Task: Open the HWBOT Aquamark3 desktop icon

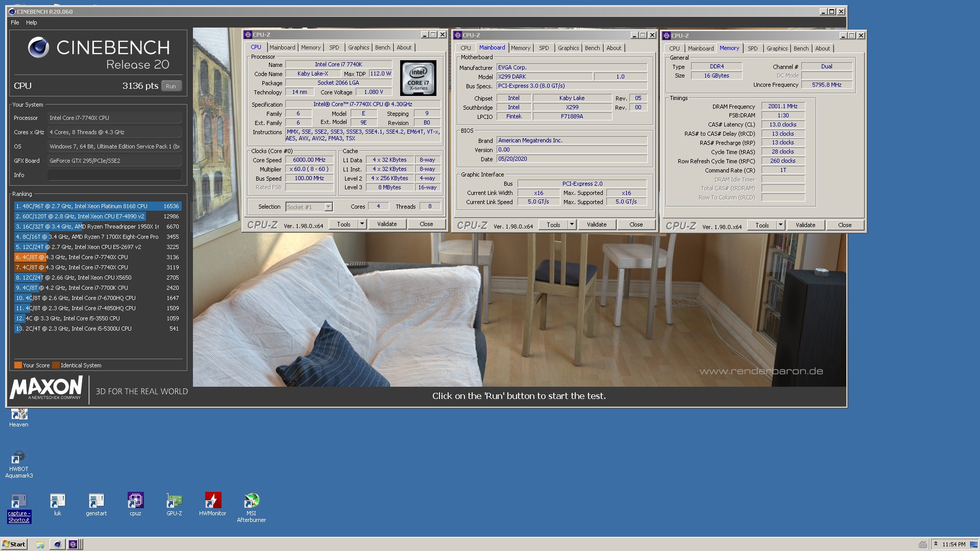Action: point(19,464)
